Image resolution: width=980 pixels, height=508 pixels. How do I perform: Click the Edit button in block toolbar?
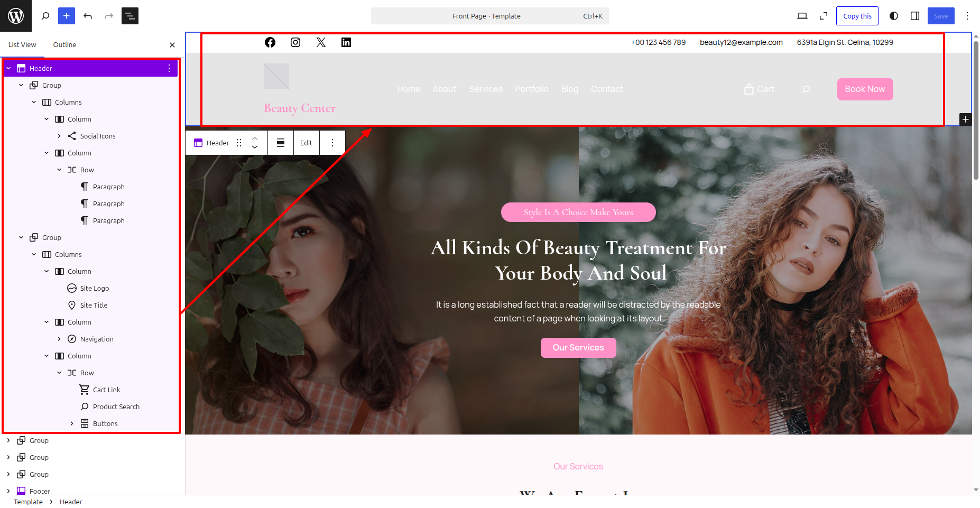[306, 143]
